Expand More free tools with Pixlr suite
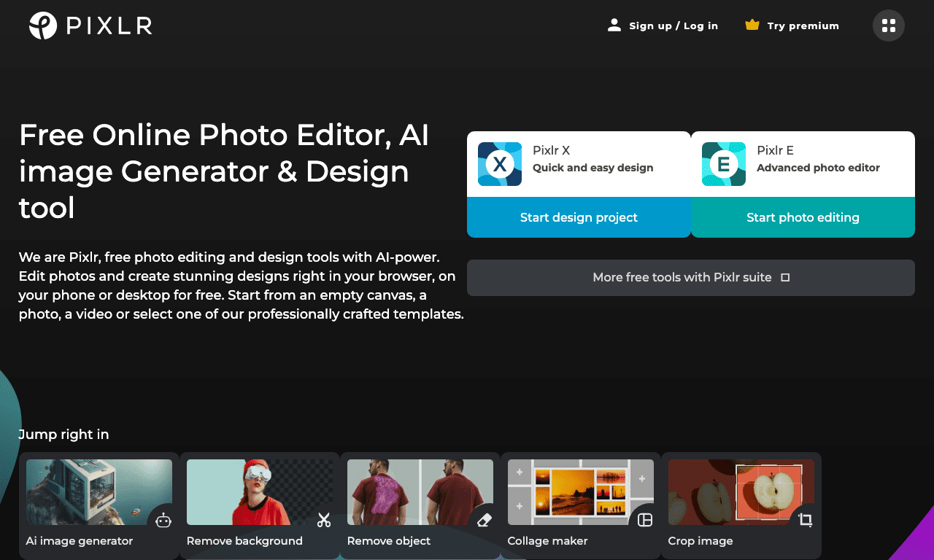The image size is (934, 560). coord(691,278)
